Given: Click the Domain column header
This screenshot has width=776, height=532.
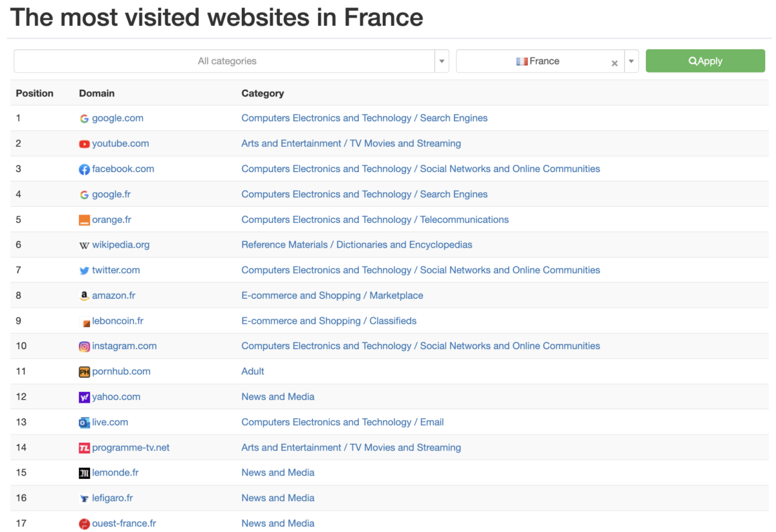Looking at the screenshot, I should click(97, 93).
